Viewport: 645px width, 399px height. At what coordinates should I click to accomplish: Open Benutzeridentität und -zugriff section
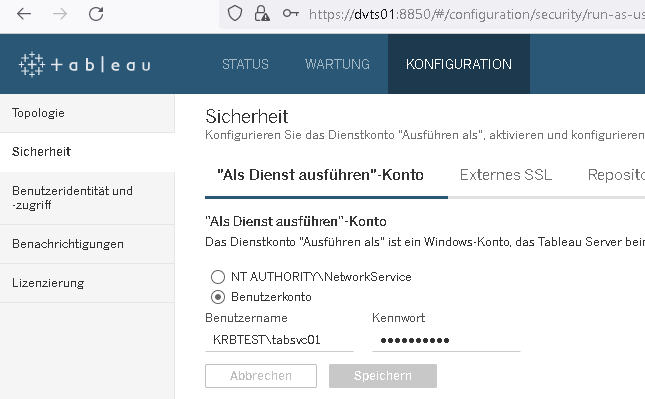[x=87, y=198]
